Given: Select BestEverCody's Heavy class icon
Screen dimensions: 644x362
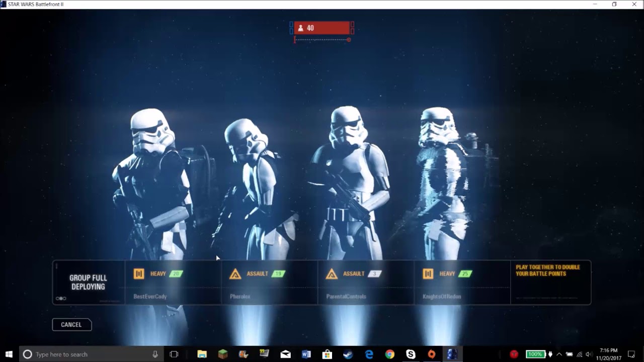Looking at the screenshot, I should 139,274.
